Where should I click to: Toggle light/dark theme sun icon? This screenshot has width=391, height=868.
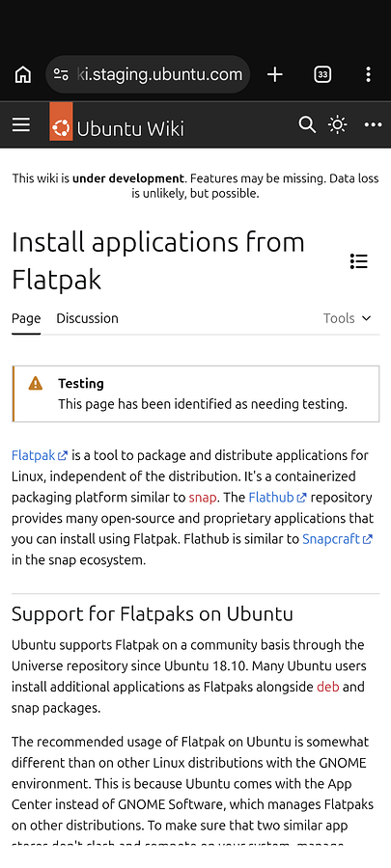337,124
